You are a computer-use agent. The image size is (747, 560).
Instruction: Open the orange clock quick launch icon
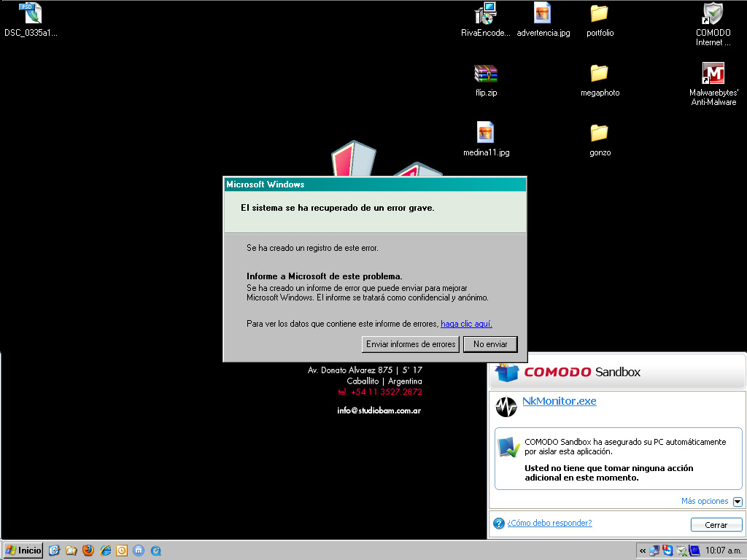(122, 551)
